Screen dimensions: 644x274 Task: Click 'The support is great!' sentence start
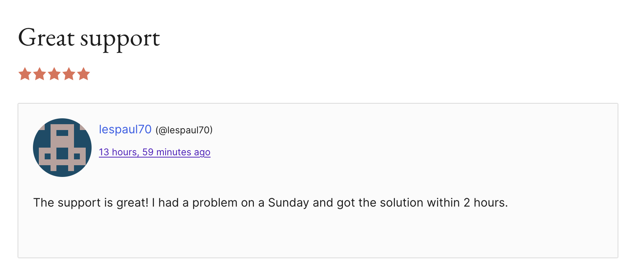[90, 203]
